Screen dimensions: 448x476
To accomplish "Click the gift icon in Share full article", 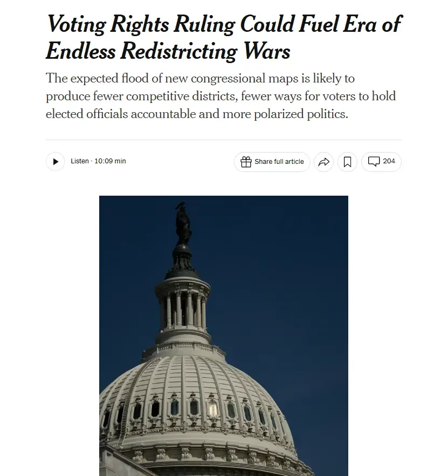I will click(x=246, y=162).
